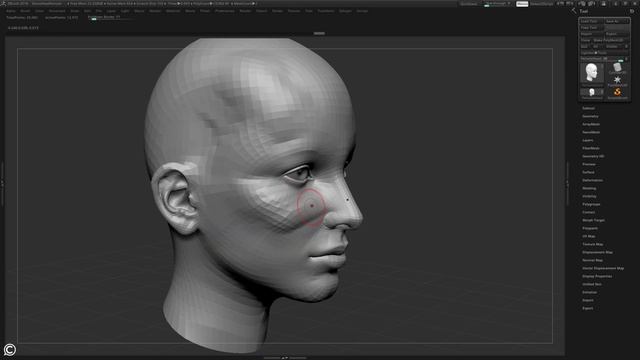Open the Stroke menu
Image resolution: width=640 pixels, height=360 pixels.
point(277,11)
